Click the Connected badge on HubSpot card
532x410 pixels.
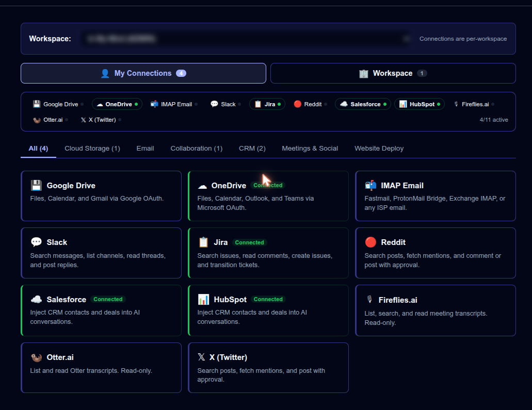tap(268, 299)
